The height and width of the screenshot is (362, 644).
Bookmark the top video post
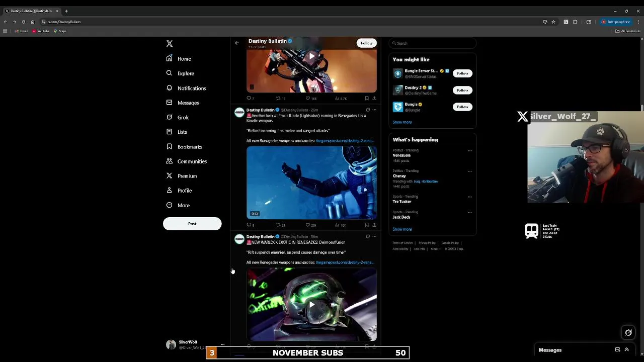pos(367,99)
